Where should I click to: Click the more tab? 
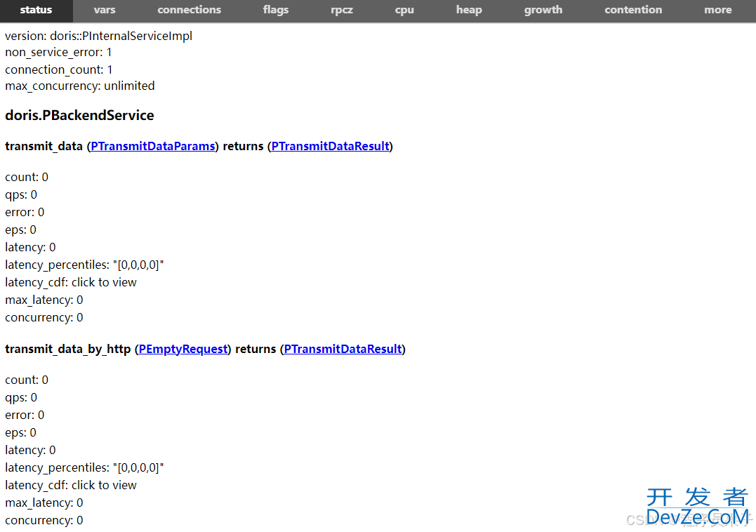pos(718,10)
